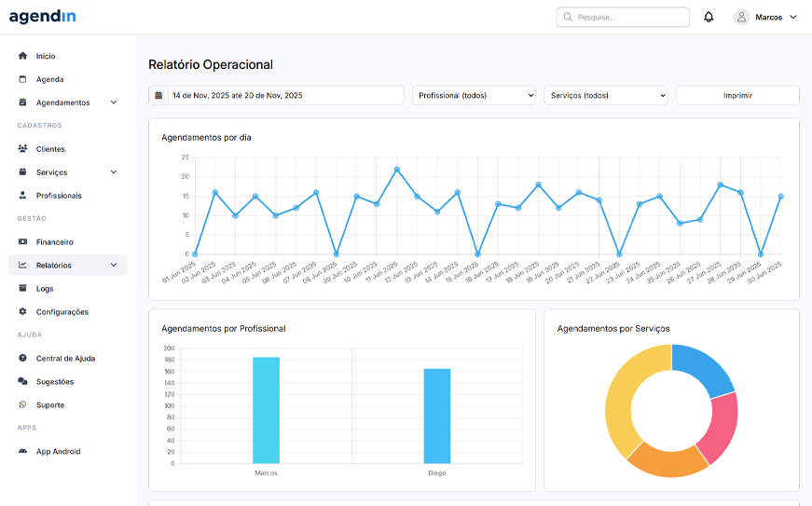The image size is (812, 506).
Task: Click the Central de Ajuda question icon
Action: tap(23, 359)
